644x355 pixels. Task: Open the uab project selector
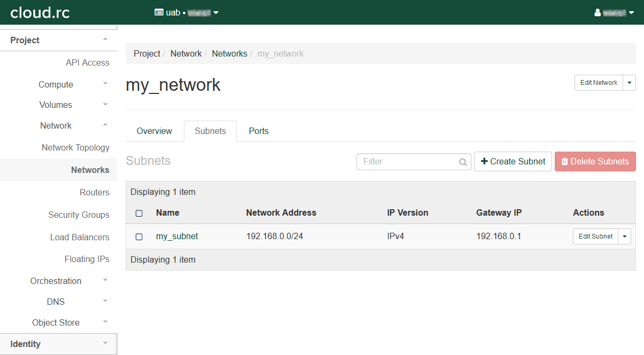point(187,12)
